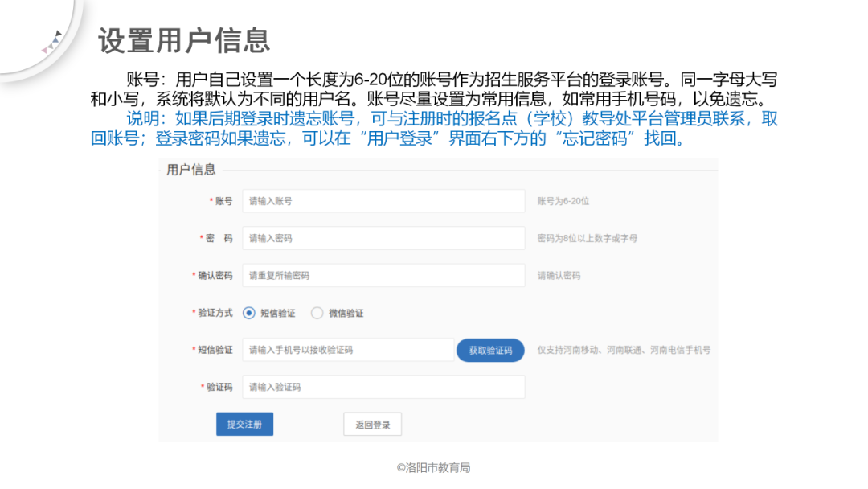Screen dimensions: 868x489
Task: Click the 设置用户信息 slide title
Action: tap(186, 36)
